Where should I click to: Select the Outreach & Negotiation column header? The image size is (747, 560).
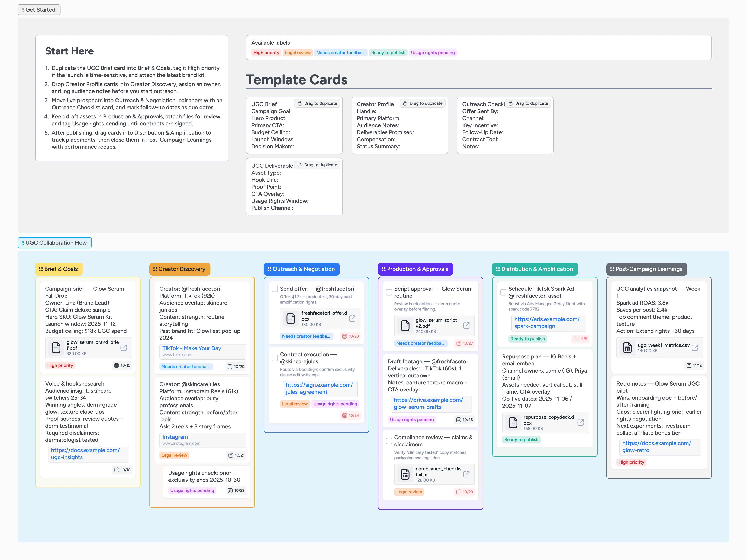pyautogui.click(x=302, y=269)
